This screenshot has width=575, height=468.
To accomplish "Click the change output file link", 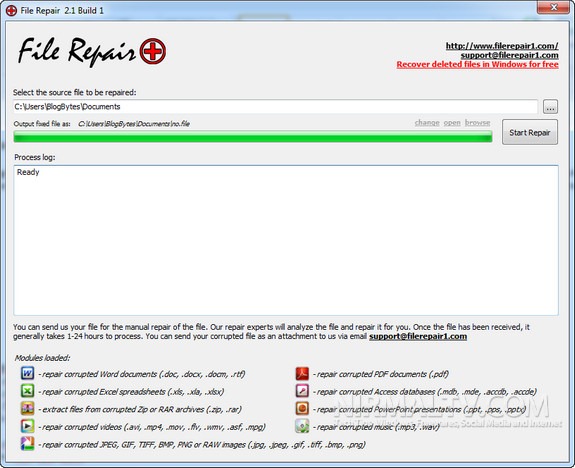I will [427, 123].
